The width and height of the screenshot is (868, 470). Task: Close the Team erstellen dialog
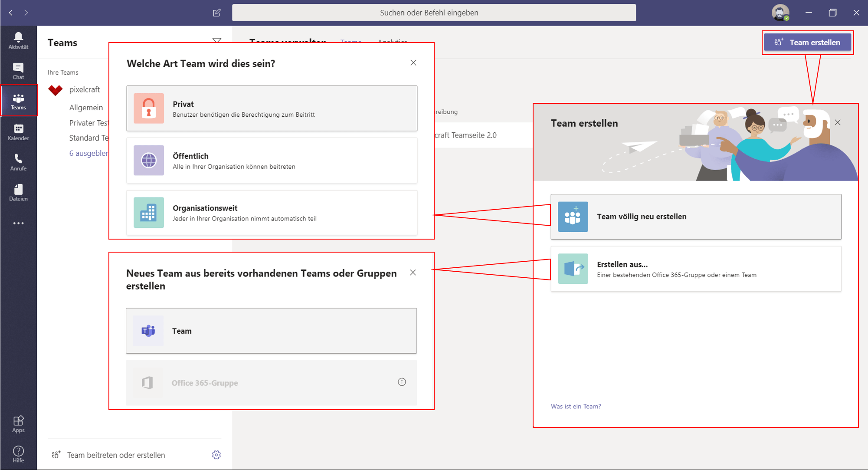pyautogui.click(x=838, y=122)
